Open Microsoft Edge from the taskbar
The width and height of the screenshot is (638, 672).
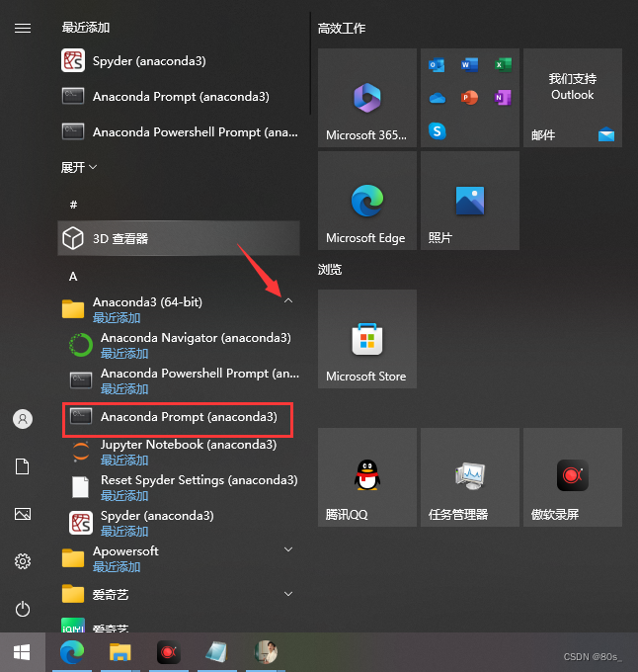point(72,652)
